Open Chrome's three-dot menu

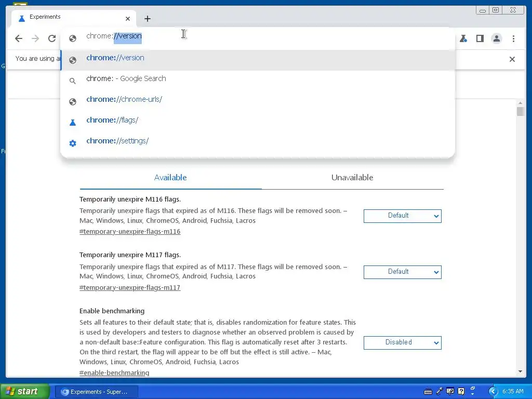click(513, 38)
